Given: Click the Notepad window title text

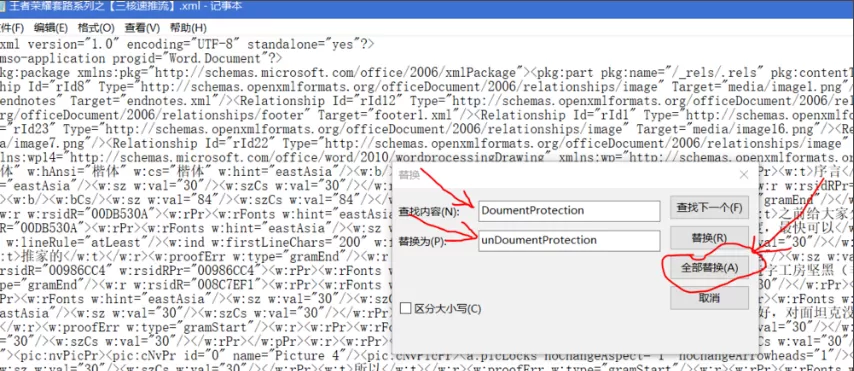Looking at the screenshot, I should click(x=126, y=7).
